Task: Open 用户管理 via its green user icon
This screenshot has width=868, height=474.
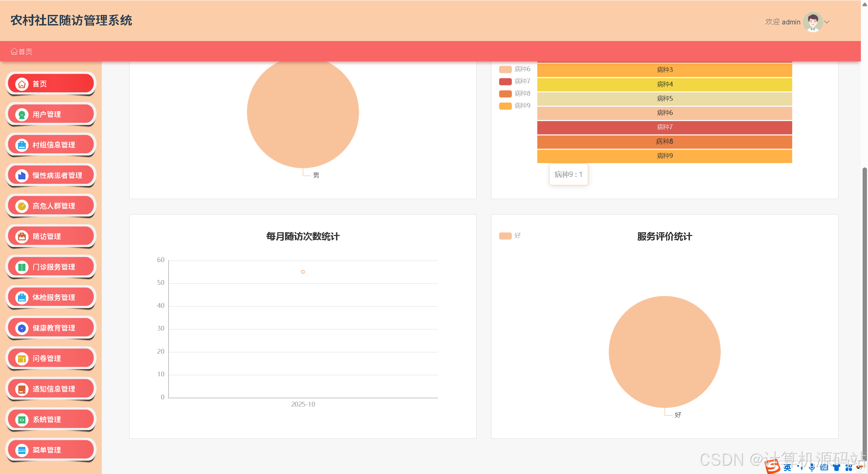Action: tap(22, 114)
